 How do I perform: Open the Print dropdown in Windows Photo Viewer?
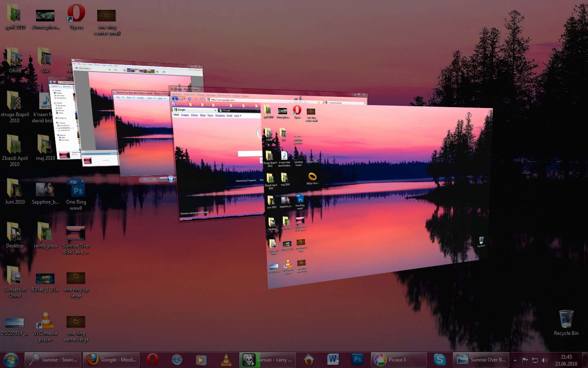(x=134, y=98)
